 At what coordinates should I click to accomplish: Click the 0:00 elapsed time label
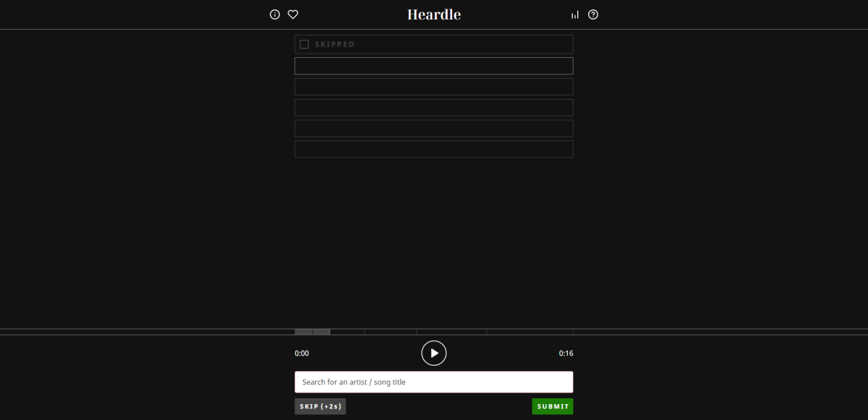302,353
